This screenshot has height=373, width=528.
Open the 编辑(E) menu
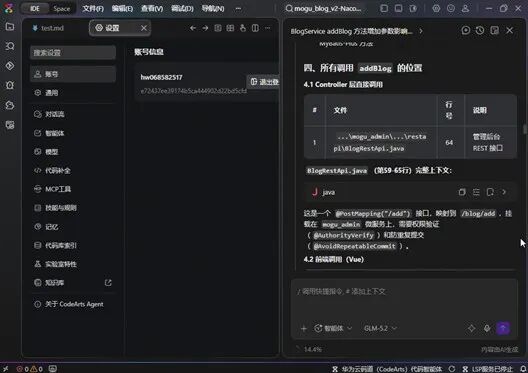(122, 8)
